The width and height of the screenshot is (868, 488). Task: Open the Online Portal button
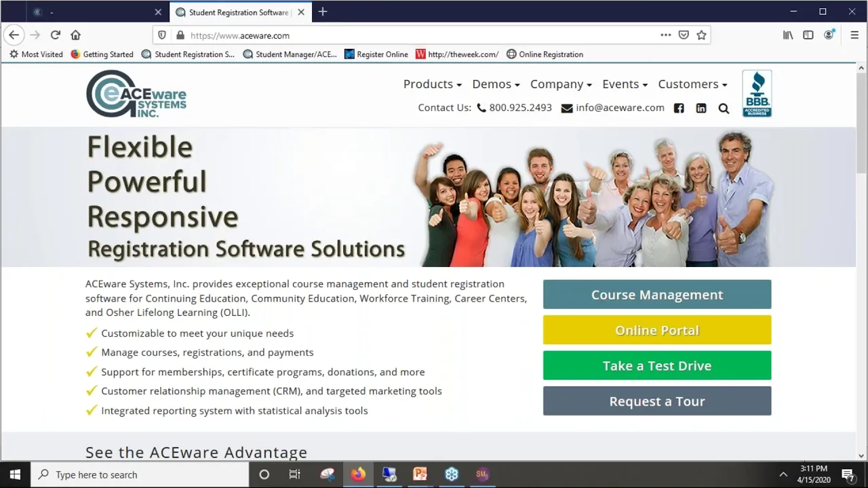point(657,330)
